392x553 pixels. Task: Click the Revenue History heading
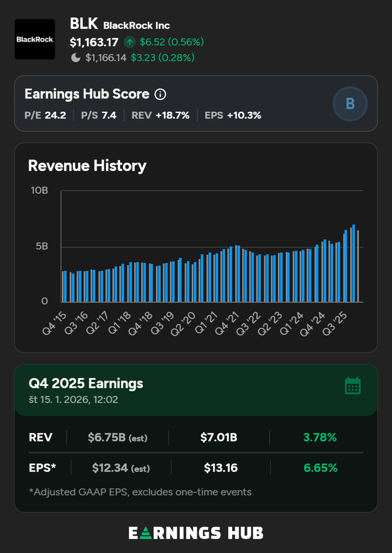tap(87, 165)
